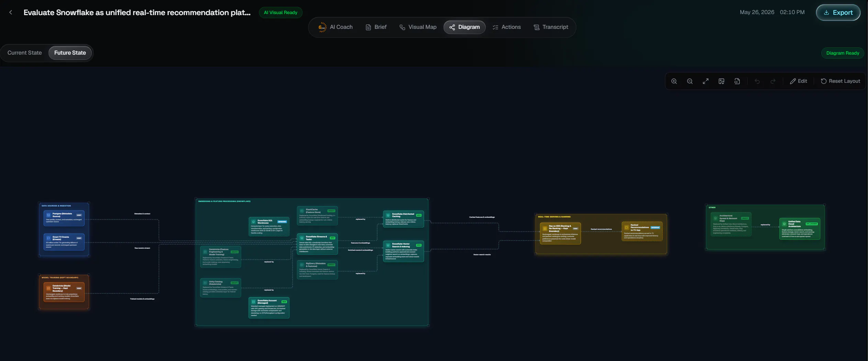Select the Smart TV Events (Kinesis) node
Image resolution: width=868 pixels, height=361 pixels.
coord(64,242)
